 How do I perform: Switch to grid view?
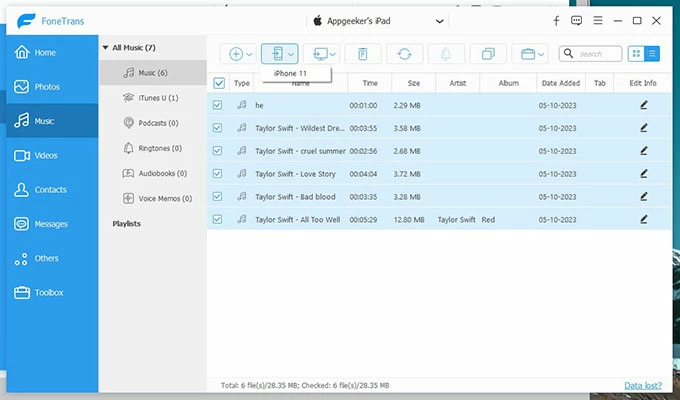(x=636, y=54)
